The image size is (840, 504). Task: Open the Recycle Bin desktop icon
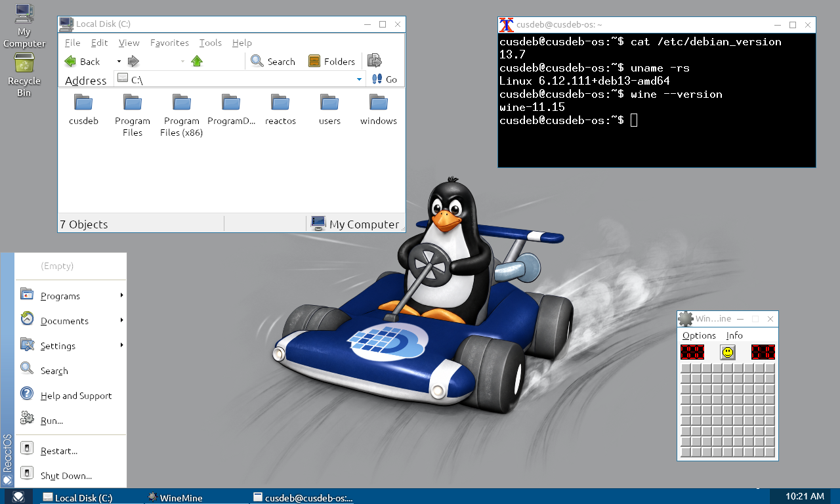pos(24,75)
